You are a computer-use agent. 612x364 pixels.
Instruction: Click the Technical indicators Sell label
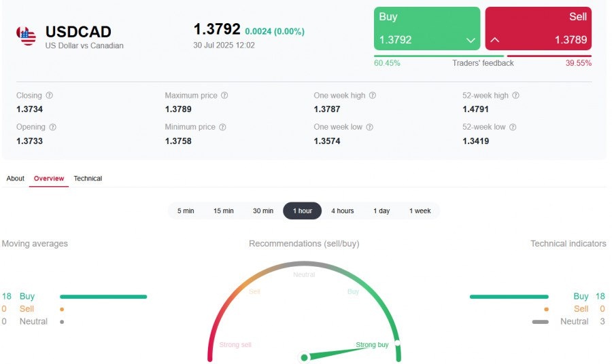tap(581, 309)
